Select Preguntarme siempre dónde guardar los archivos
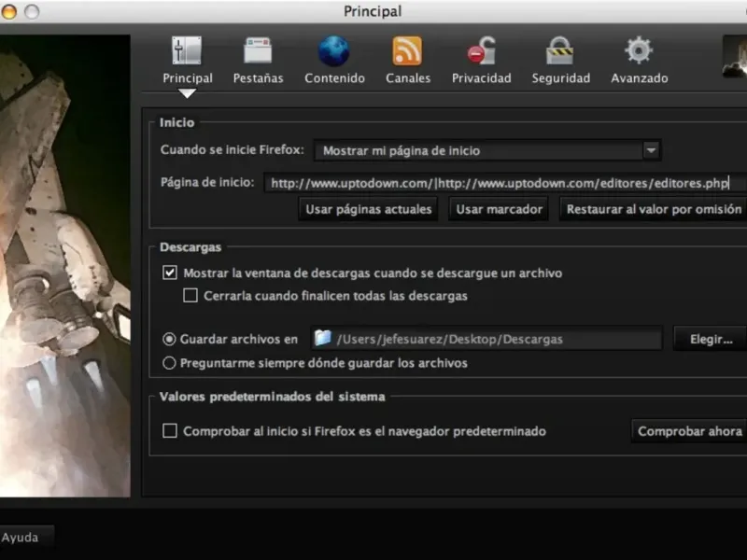This screenshot has height=560, width=747. coord(169,363)
